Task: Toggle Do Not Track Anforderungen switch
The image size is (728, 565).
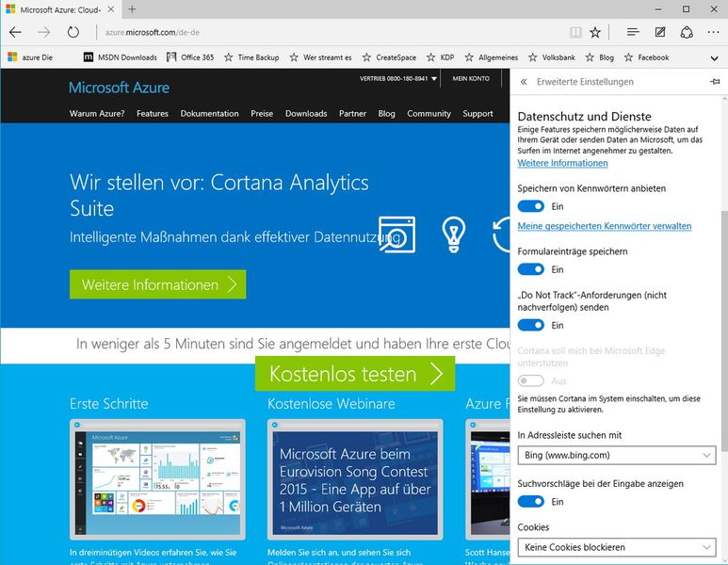Action: pyautogui.click(x=530, y=325)
